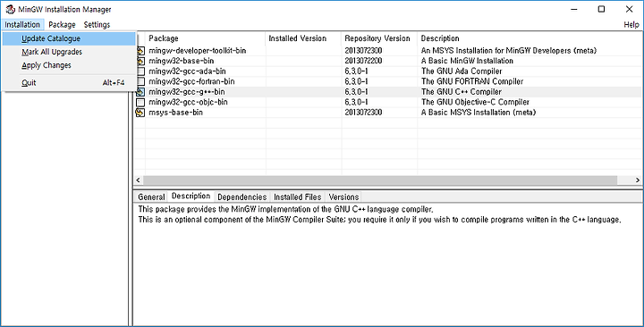
Task: Check the mingw32-gcc-objc-bin checkbox
Action: click(140, 102)
